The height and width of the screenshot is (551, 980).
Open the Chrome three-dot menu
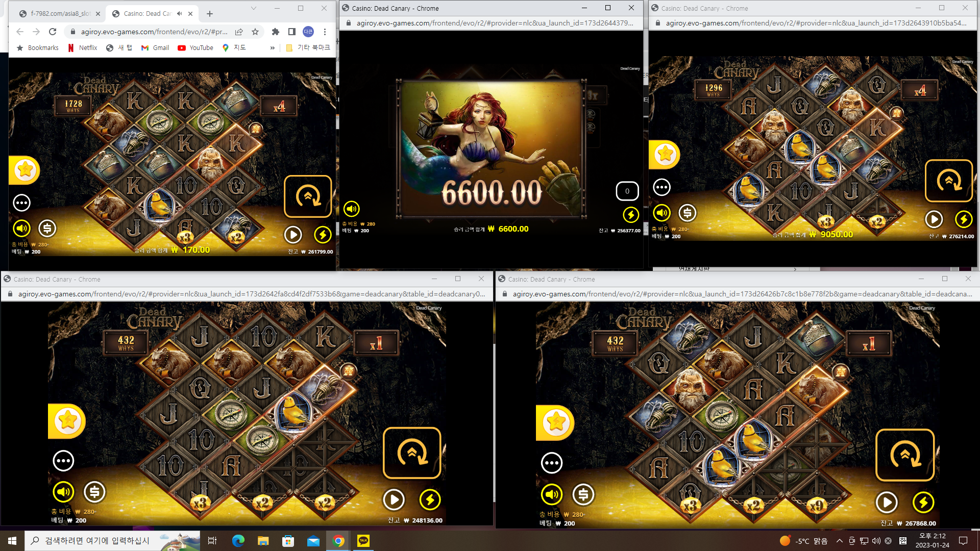(x=325, y=32)
